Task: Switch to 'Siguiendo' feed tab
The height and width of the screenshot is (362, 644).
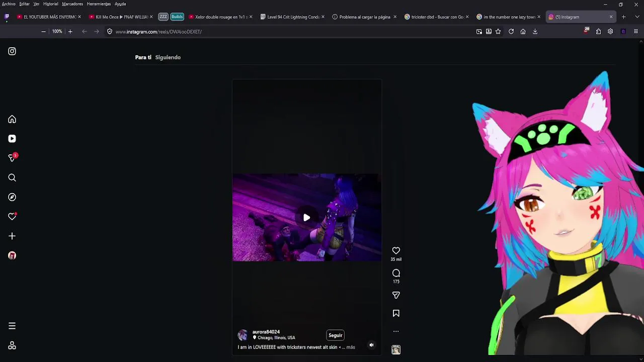Action: tap(168, 57)
